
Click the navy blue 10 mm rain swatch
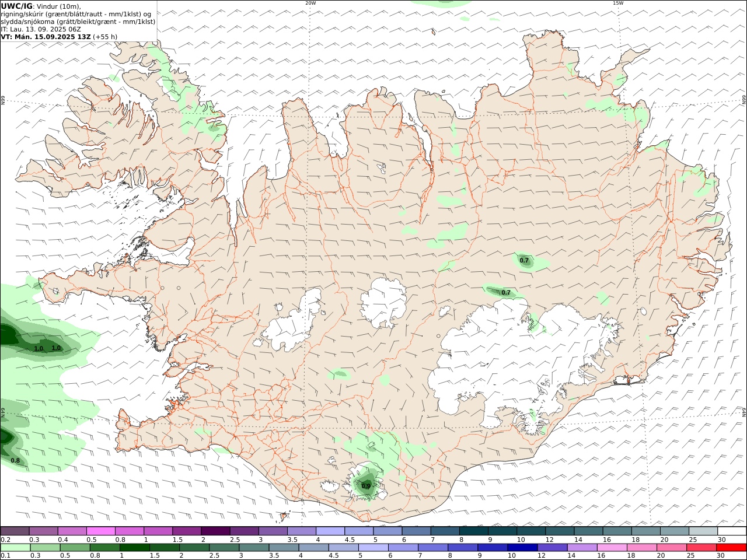pos(522,547)
